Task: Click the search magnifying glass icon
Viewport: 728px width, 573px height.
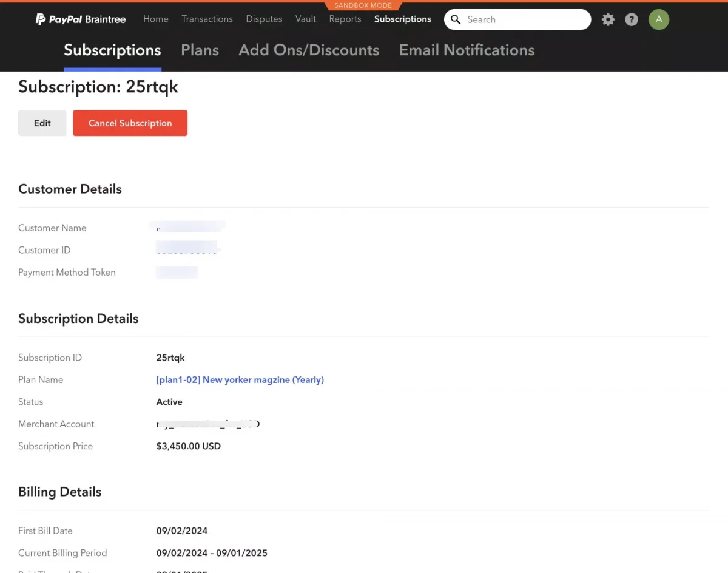Action: [456, 19]
